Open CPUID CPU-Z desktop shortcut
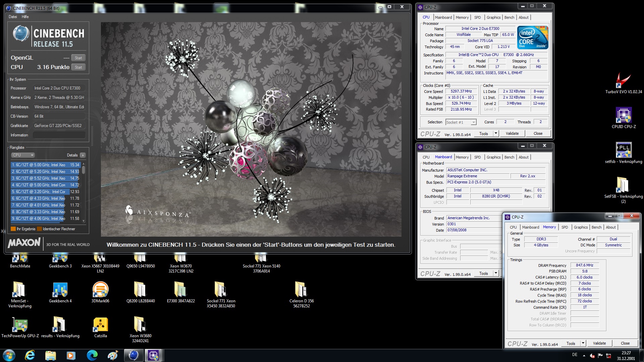 pos(624,118)
